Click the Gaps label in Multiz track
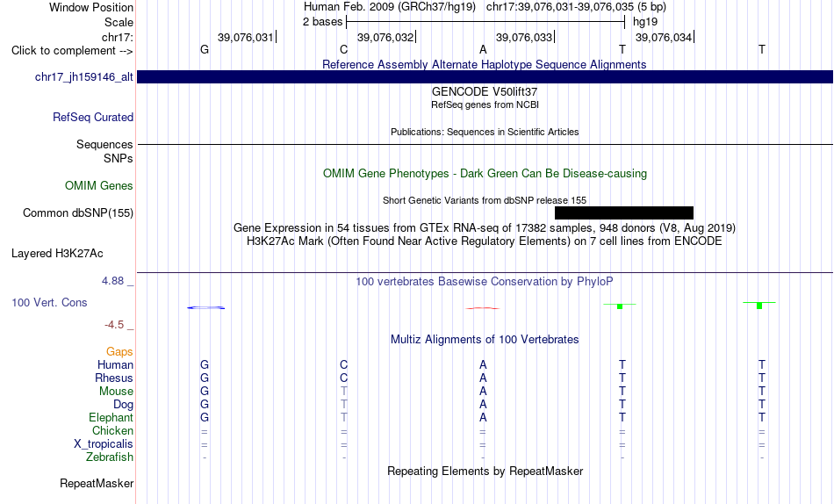This screenshot has height=504, width=834. [x=119, y=352]
